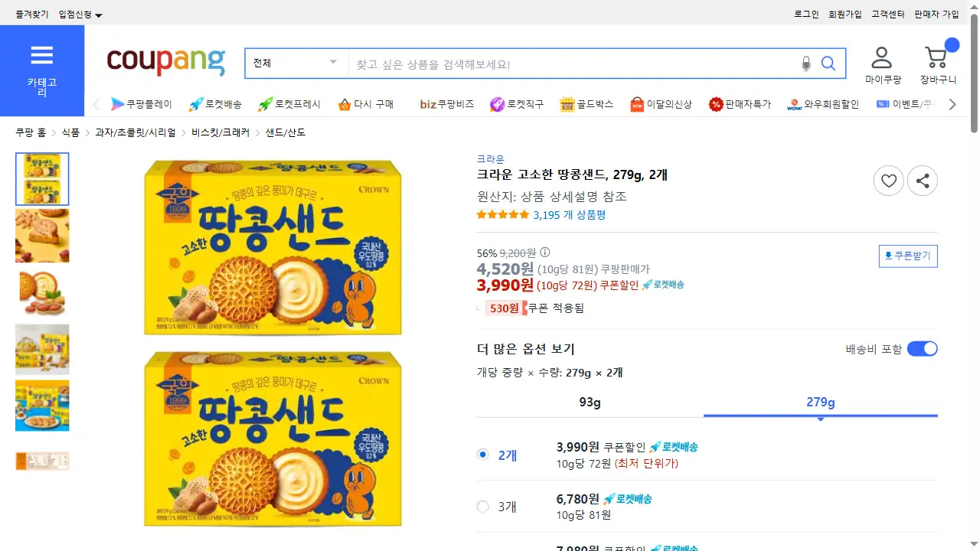Open the 장바구니 shopping cart icon
Screen dimensions: 980x551
[x=938, y=65]
